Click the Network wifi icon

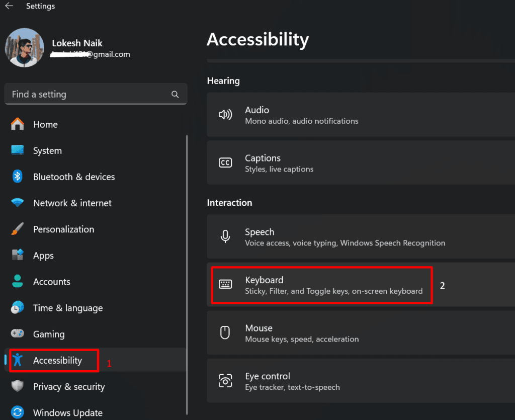(x=18, y=203)
